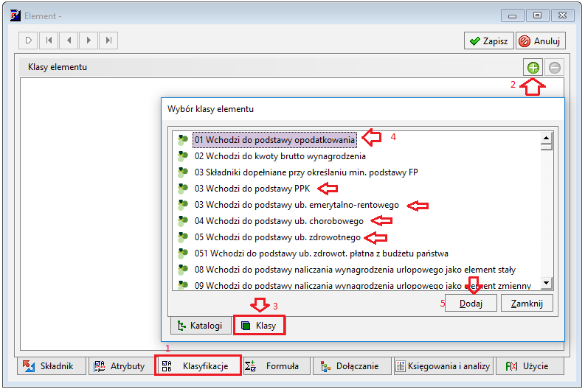The width and height of the screenshot is (585, 392).
Task: Click the class list scrollbar thumb
Action: click(546, 147)
